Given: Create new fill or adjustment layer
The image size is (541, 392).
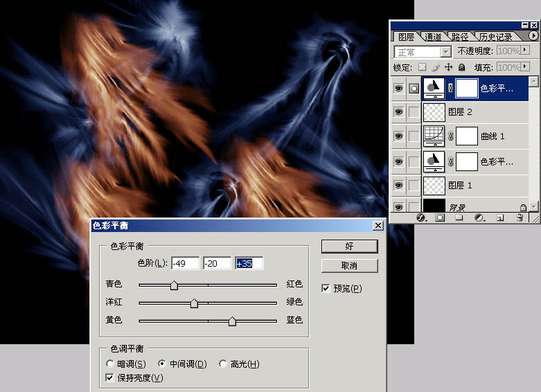Looking at the screenshot, I should [479, 217].
